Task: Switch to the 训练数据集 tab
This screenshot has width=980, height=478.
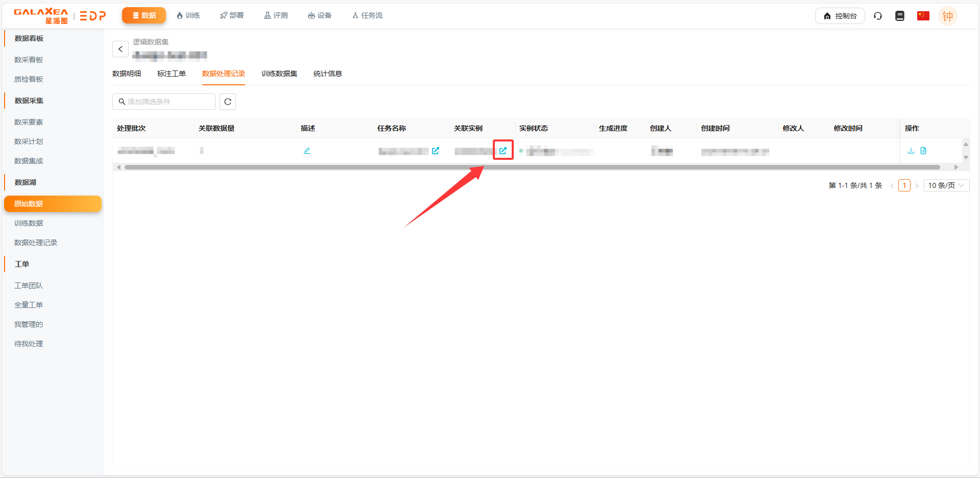Action: (x=279, y=74)
